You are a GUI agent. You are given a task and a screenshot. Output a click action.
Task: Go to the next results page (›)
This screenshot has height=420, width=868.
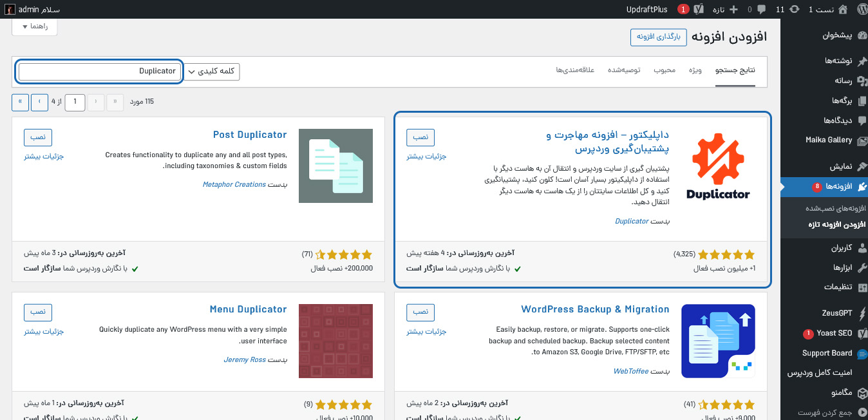[x=39, y=102]
